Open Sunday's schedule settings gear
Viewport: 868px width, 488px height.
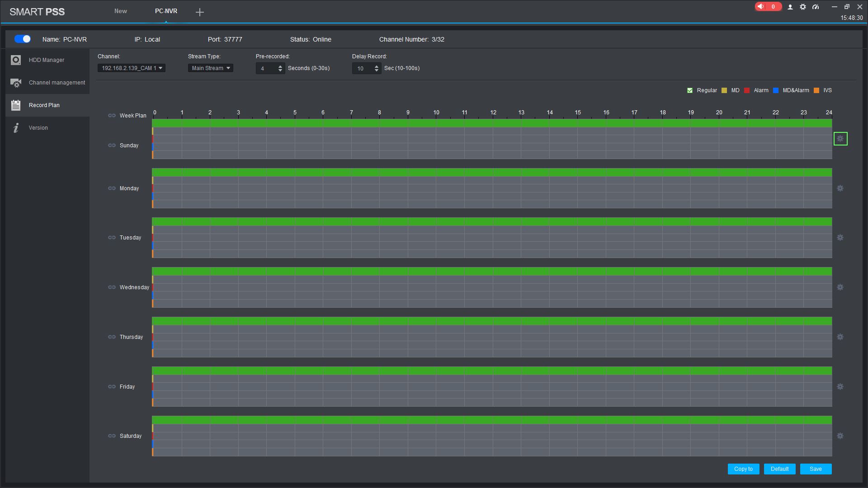pyautogui.click(x=840, y=139)
